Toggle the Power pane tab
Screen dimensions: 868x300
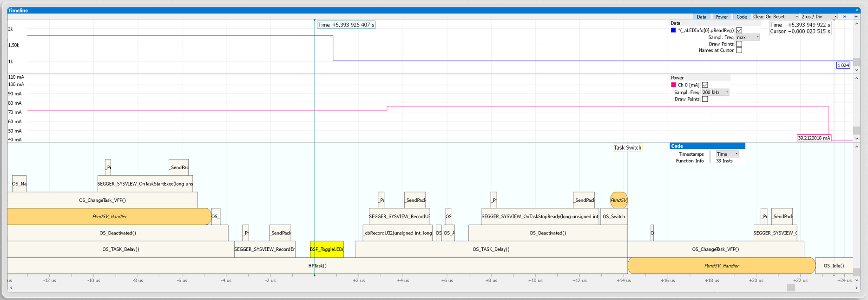point(722,17)
